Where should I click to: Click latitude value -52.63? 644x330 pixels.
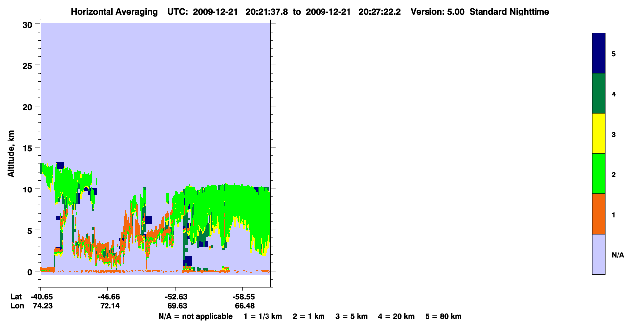(175, 297)
